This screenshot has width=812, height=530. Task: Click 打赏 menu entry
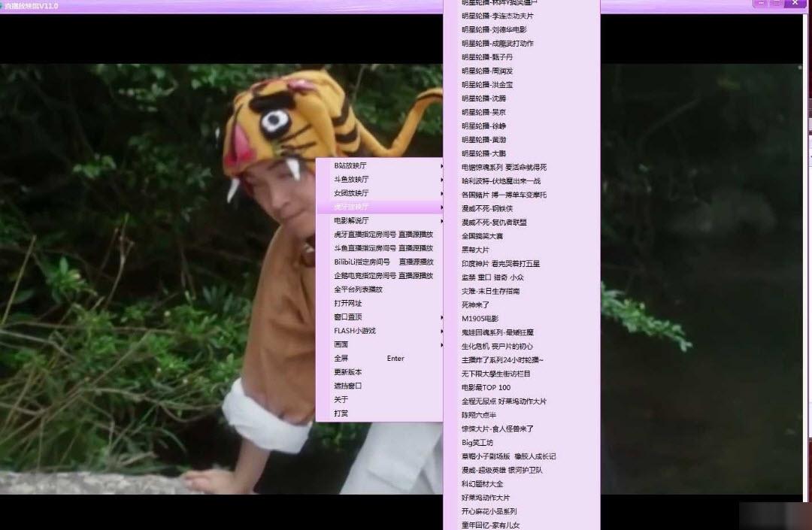click(380, 413)
